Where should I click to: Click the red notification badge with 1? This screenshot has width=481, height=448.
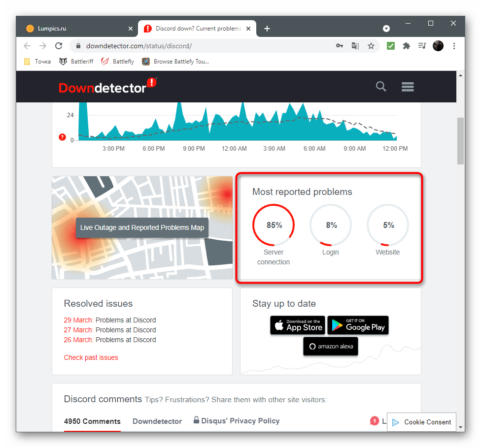374,421
